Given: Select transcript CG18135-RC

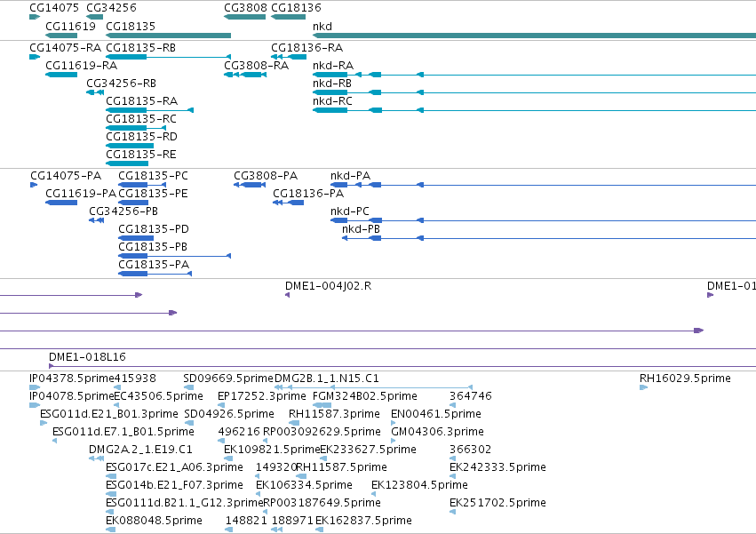Looking at the screenshot, I should click(x=136, y=128).
